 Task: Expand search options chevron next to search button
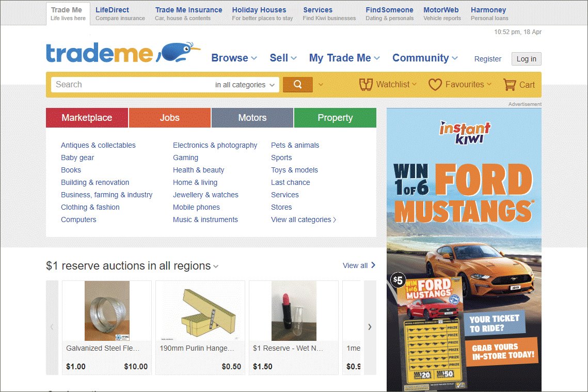pyautogui.click(x=321, y=85)
